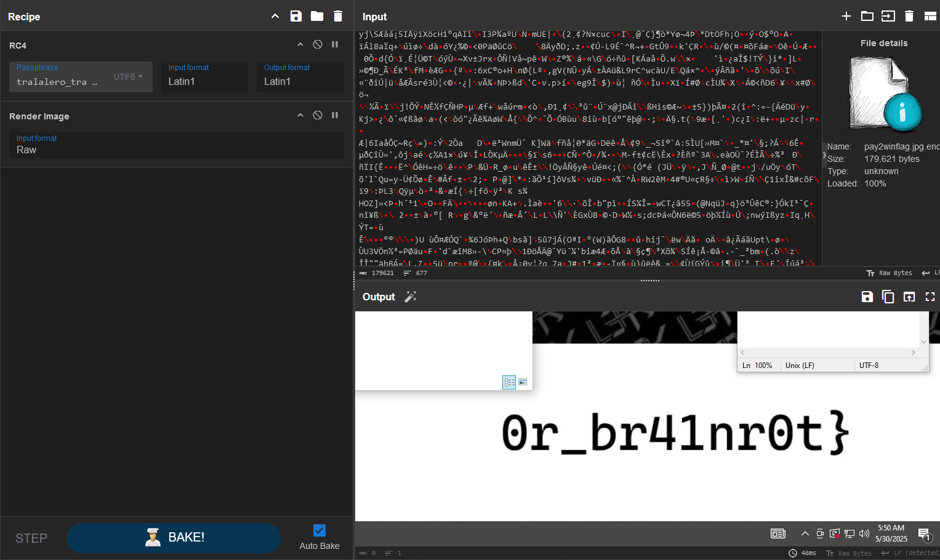Viewport: 940px width, 560px height.
Task: Save the output to a file
Action: click(867, 297)
